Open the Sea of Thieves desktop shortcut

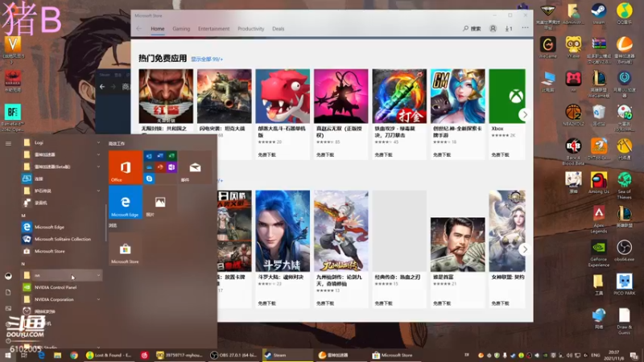coord(625,186)
